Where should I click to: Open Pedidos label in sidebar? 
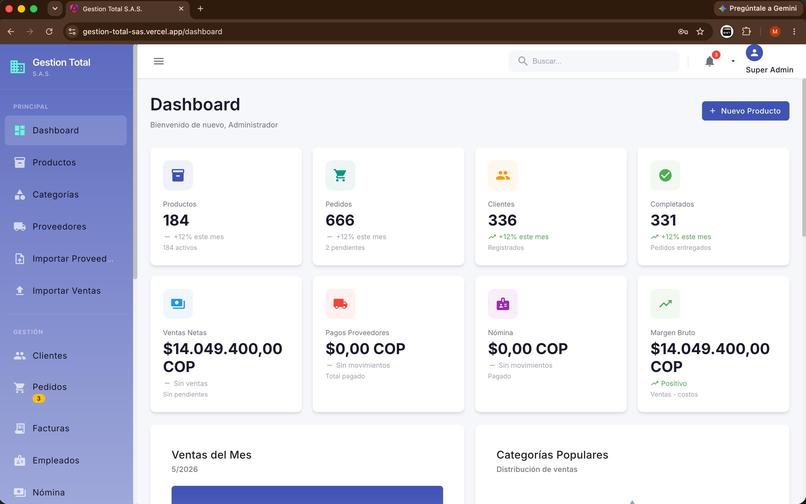click(49, 387)
